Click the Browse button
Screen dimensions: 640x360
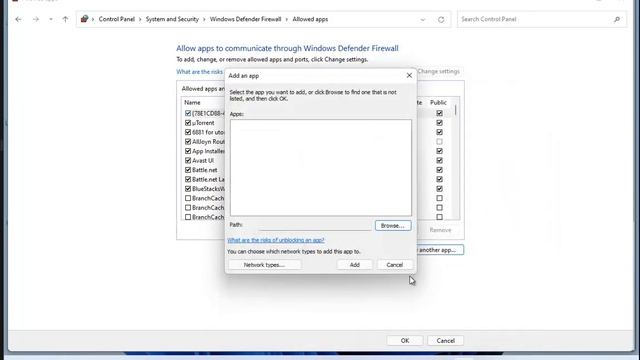click(393, 226)
